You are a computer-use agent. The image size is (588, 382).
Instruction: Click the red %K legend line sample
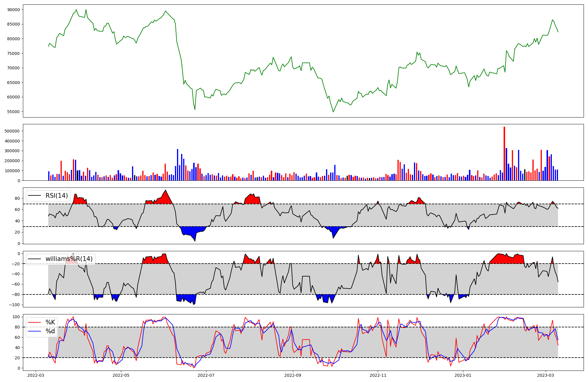[34, 322]
